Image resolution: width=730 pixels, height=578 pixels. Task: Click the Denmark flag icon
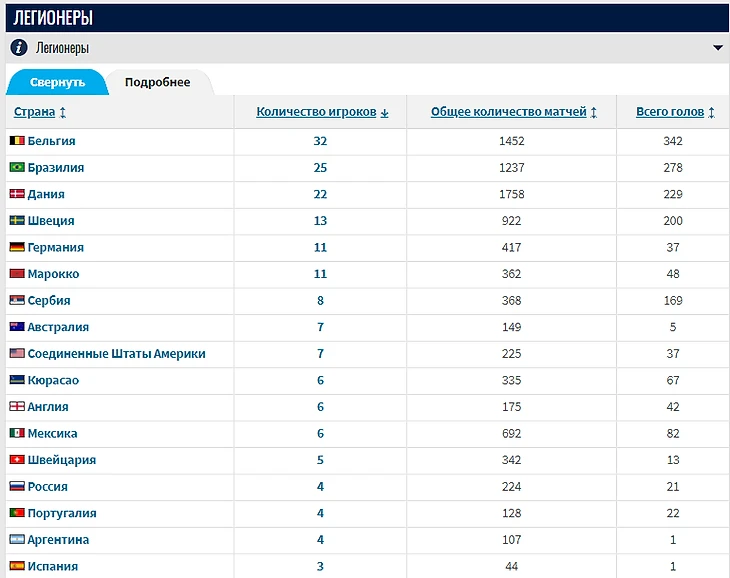(17, 194)
